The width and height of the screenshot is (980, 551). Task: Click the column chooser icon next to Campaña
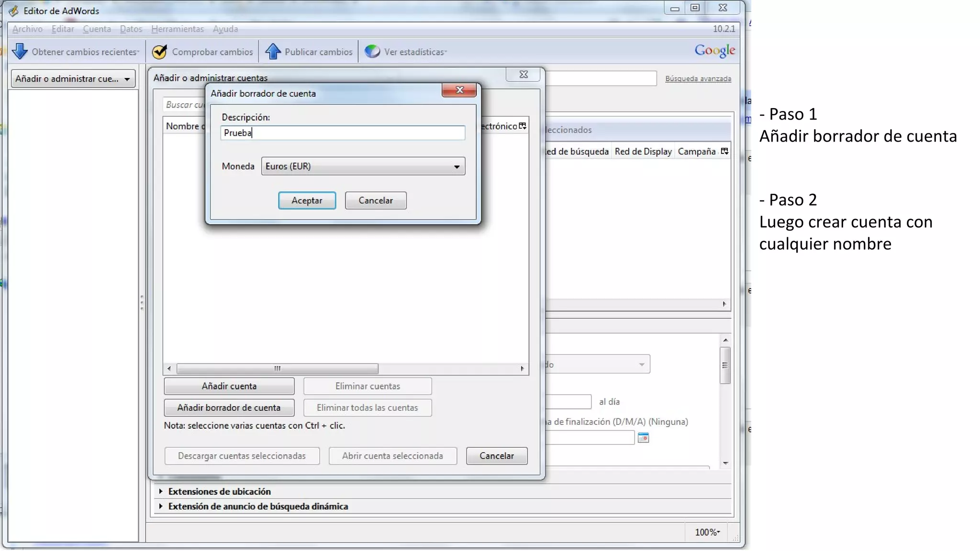[x=724, y=151]
